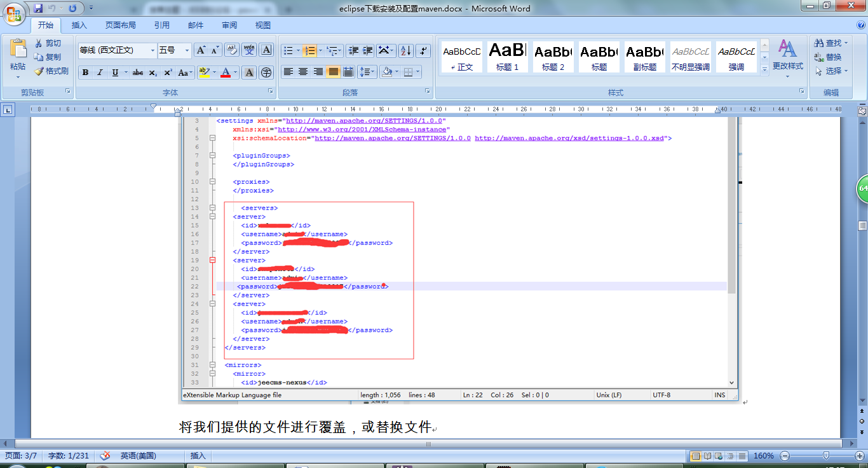Click the Sort A-Z icon
The image size is (868, 468).
(x=405, y=50)
